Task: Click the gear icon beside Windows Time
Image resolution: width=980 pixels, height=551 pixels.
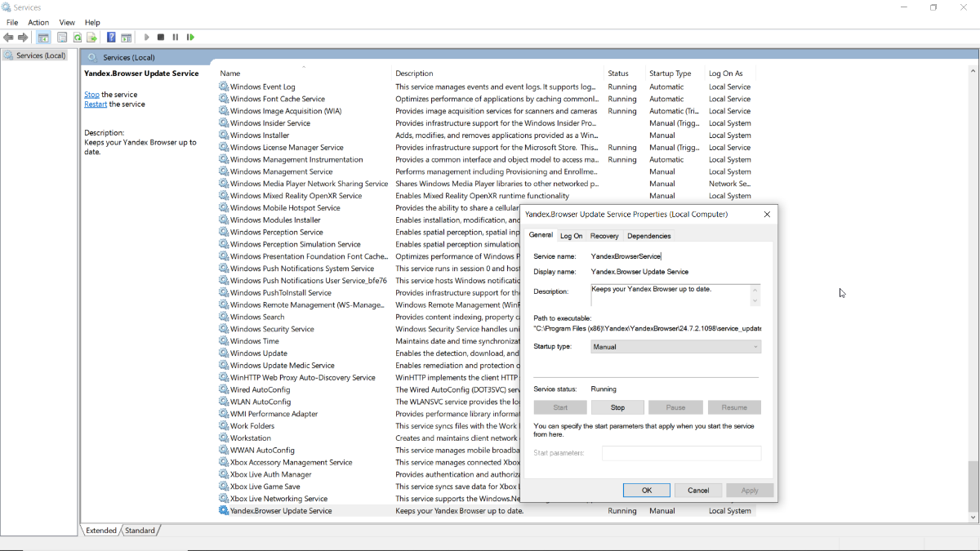Action: [x=224, y=341]
